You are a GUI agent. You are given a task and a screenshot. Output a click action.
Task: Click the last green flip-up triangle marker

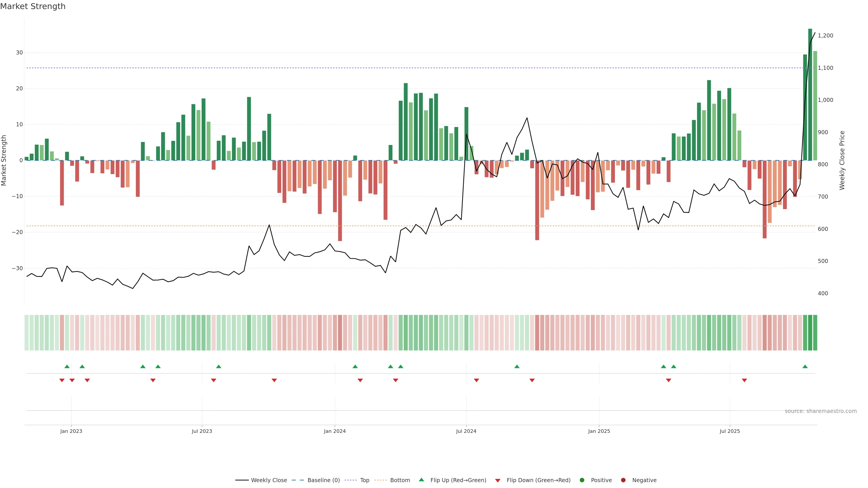pos(805,366)
